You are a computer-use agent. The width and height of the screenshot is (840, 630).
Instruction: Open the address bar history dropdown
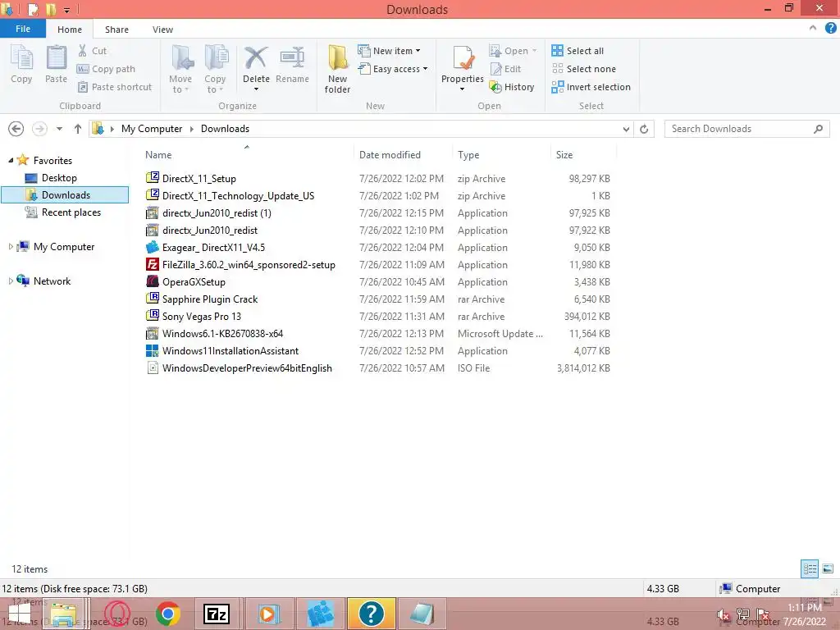[626, 129]
